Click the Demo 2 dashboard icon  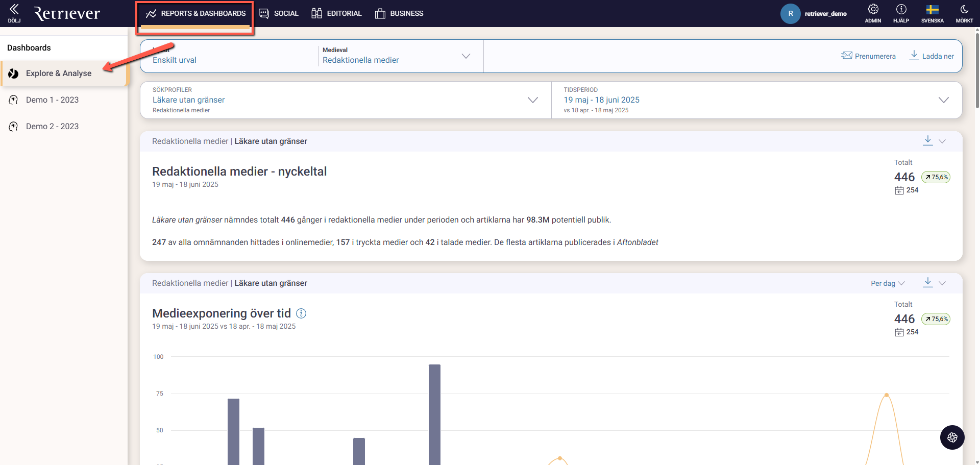(x=13, y=127)
